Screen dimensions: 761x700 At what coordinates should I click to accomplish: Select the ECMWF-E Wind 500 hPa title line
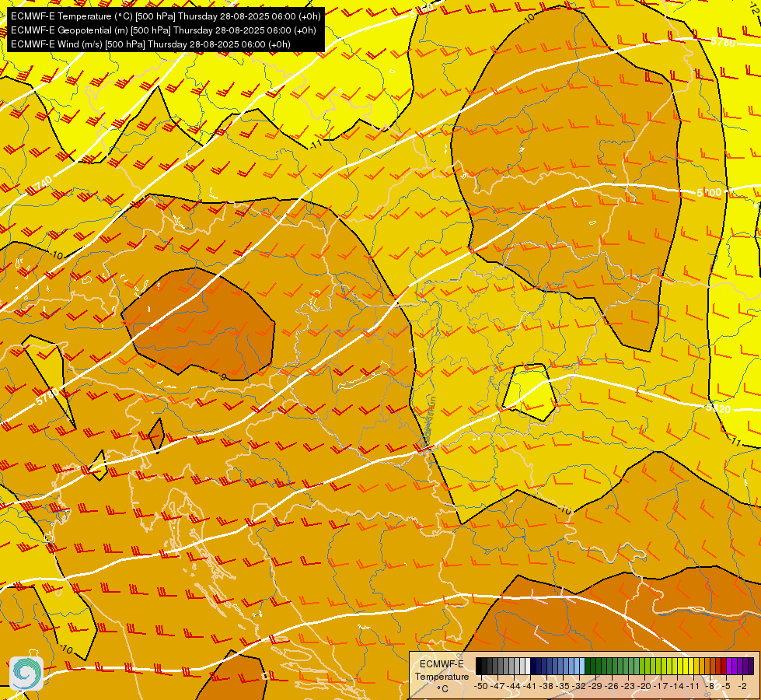(151, 44)
